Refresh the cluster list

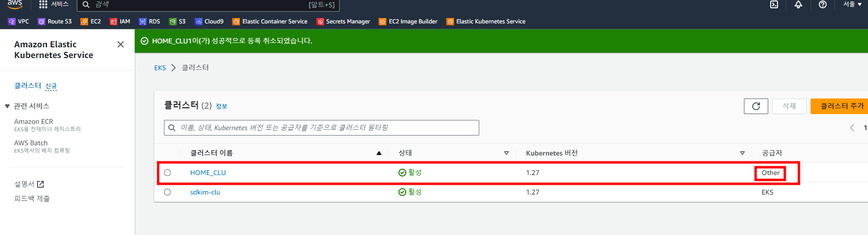coord(756,106)
